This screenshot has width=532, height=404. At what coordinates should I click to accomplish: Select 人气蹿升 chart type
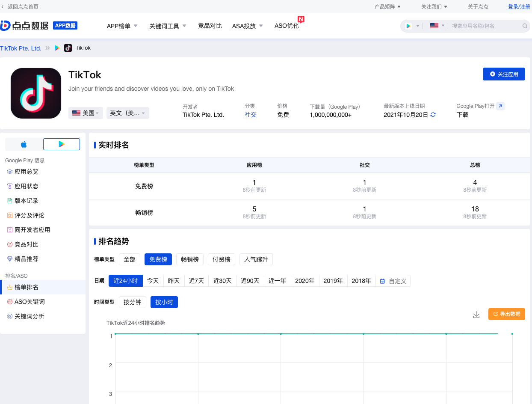(256, 259)
